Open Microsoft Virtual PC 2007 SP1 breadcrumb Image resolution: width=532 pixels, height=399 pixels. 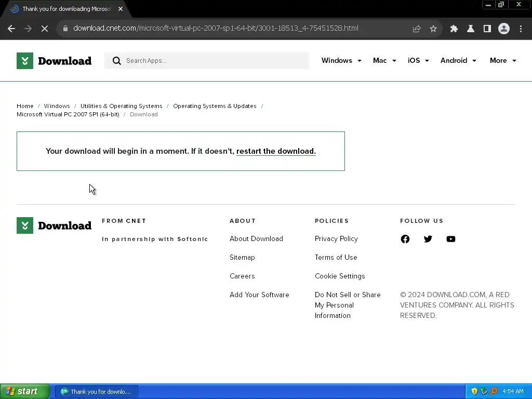tap(68, 114)
